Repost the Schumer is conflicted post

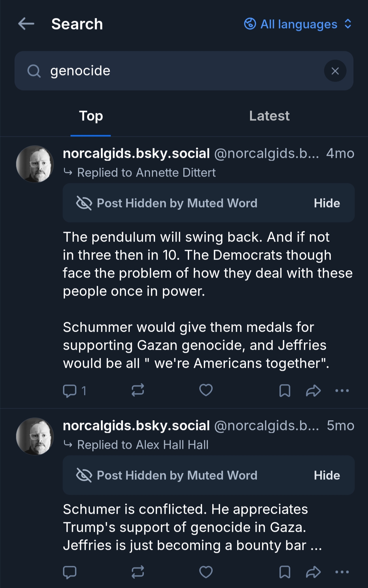point(138,572)
